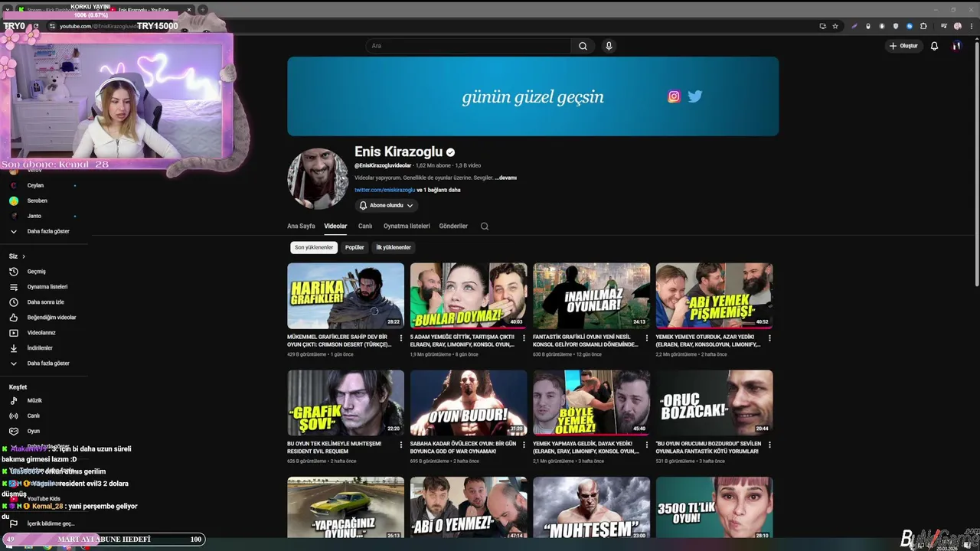980x551 pixels.
Task: Open the Seroben subscription channel
Action: click(37, 201)
